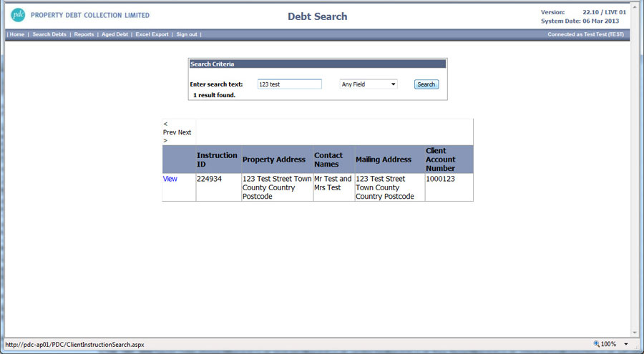The image size is (644, 354).
Task: Click PROPERTY DEBT COLLECTION LIMITED company name
Action: tap(90, 15)
